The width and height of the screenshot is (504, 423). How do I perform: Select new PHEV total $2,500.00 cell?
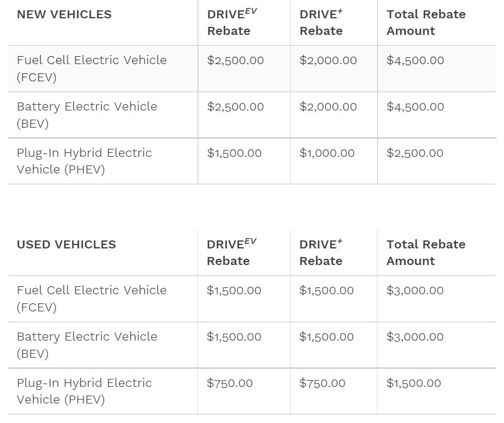tap(415, 153)
